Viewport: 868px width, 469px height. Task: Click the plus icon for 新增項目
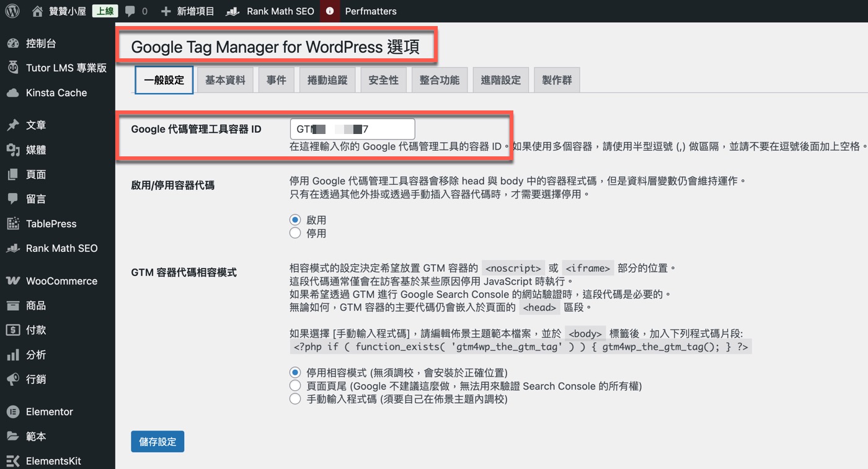(166, 11)
